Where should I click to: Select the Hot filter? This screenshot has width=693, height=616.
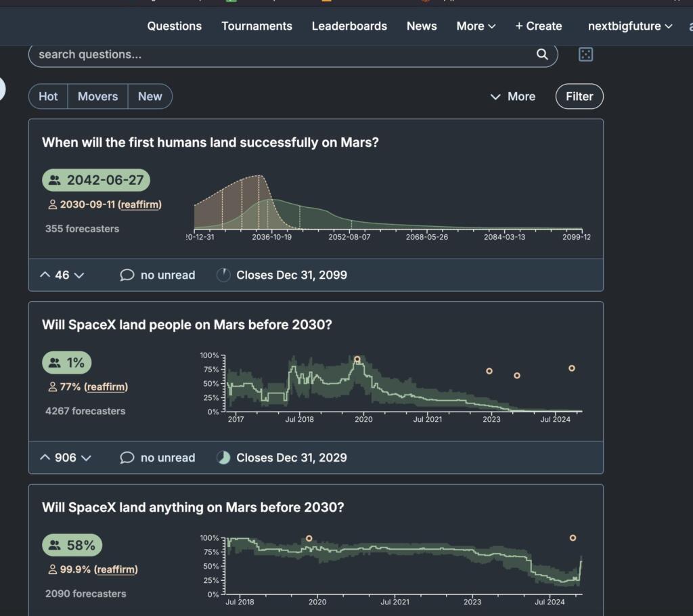[x=48, y=96]
